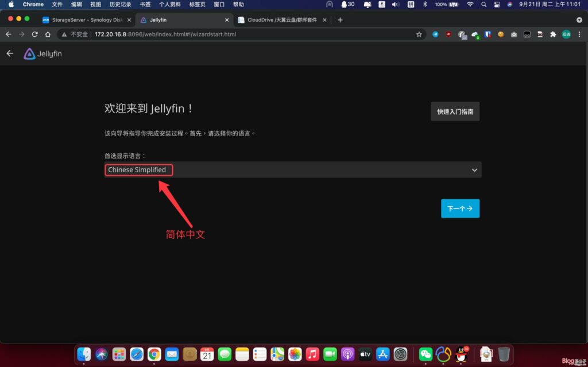Reload the current page

point(35,34)
